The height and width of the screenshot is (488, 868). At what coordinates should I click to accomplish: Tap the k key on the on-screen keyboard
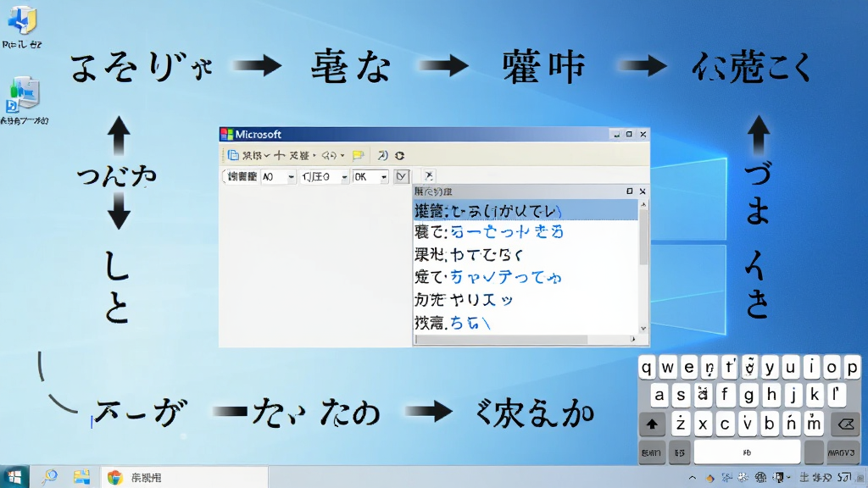pos(815,395)
